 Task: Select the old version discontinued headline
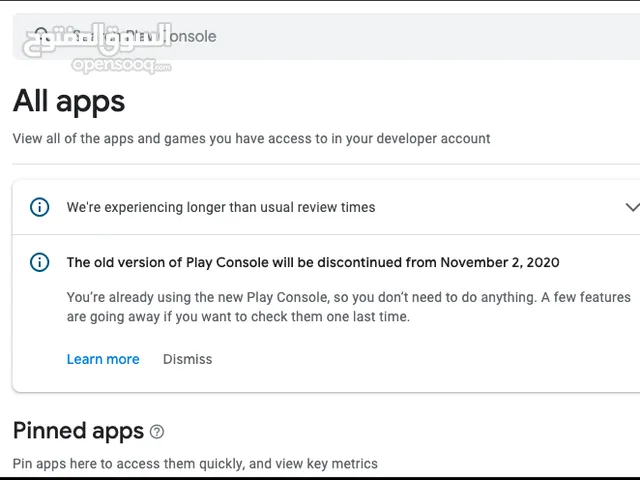(313, 262)
